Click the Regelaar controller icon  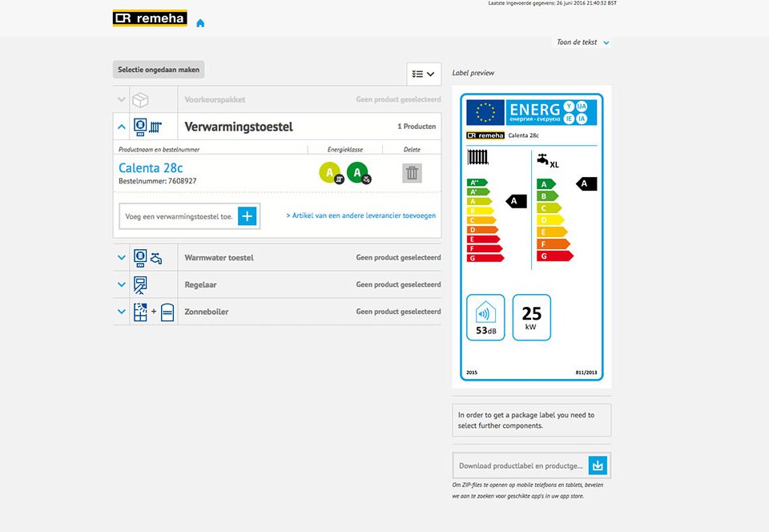[140, 285]
